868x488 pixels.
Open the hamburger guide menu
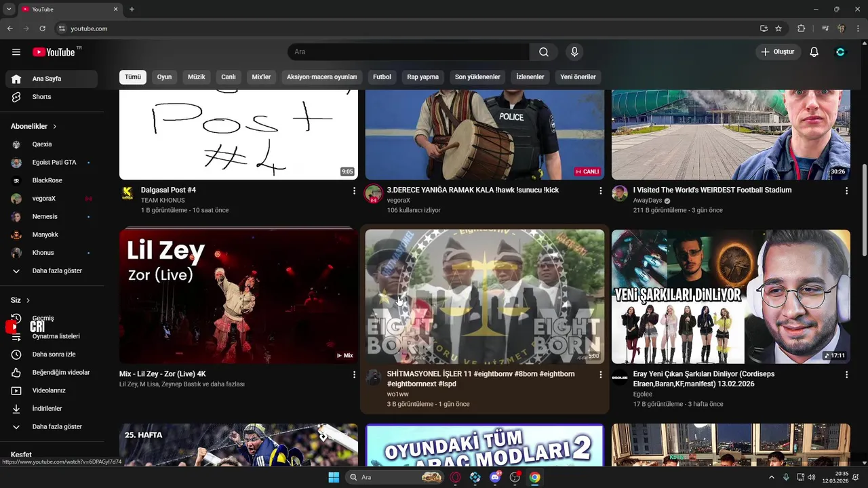[16, 52]
